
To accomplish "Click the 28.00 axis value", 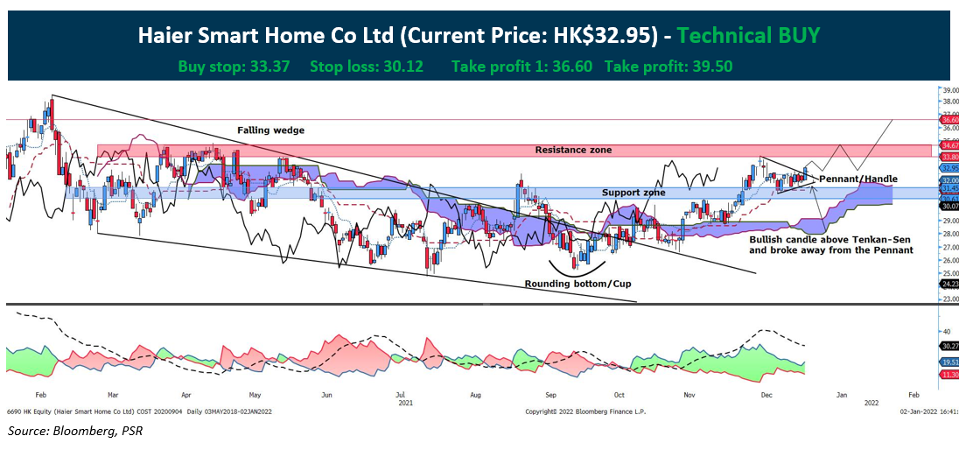I will [950, 234].
